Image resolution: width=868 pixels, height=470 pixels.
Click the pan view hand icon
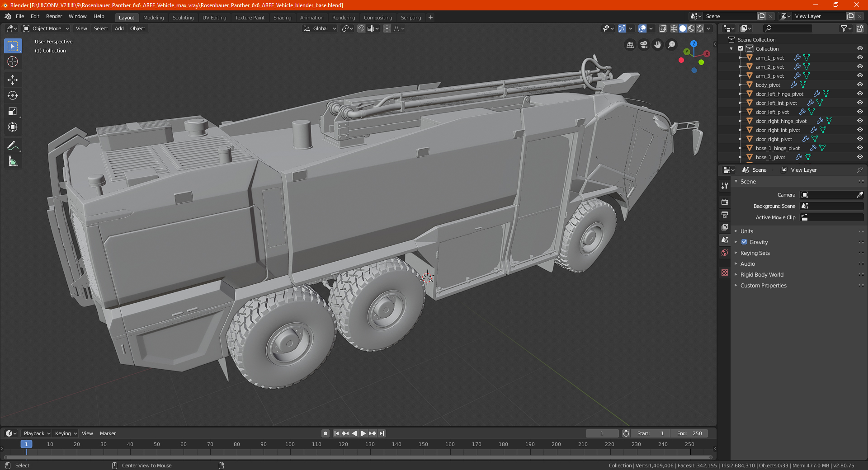658,45
